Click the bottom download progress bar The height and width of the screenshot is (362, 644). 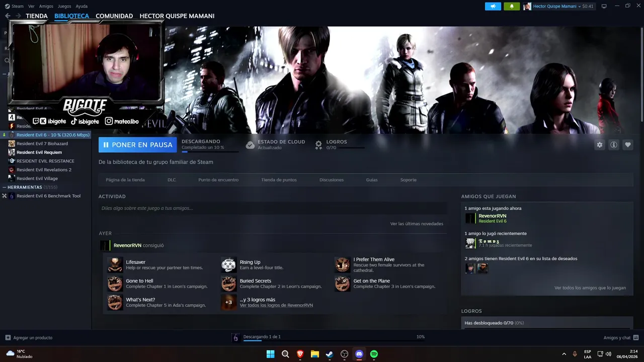coord(334,340)
